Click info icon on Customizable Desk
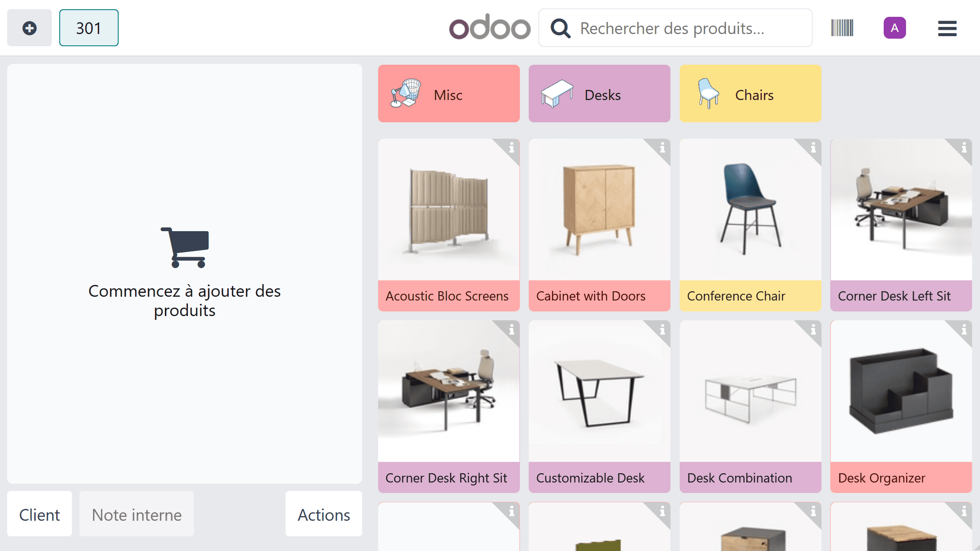 pyautogui.click(x=662, y=330)
